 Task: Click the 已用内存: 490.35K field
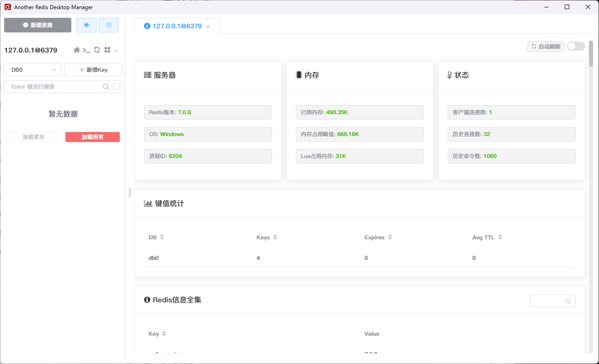[360, 112]
